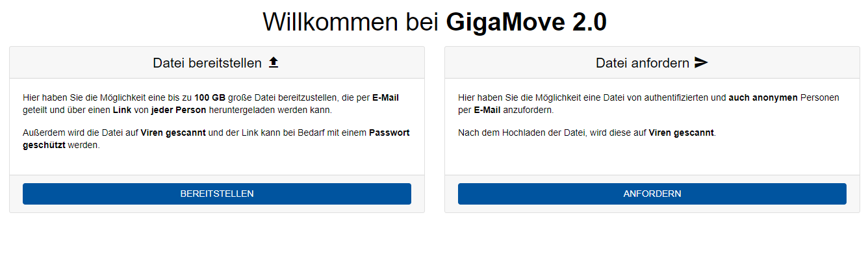This screenshot has width=868, height=265.
Task: Click the bold GigaMove 2.0 name
Action: (x=526, y=22)
